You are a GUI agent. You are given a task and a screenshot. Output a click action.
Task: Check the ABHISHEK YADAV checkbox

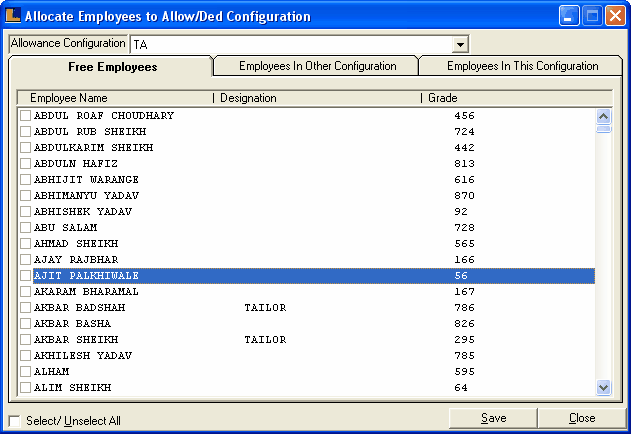click(x=25, y=211)
